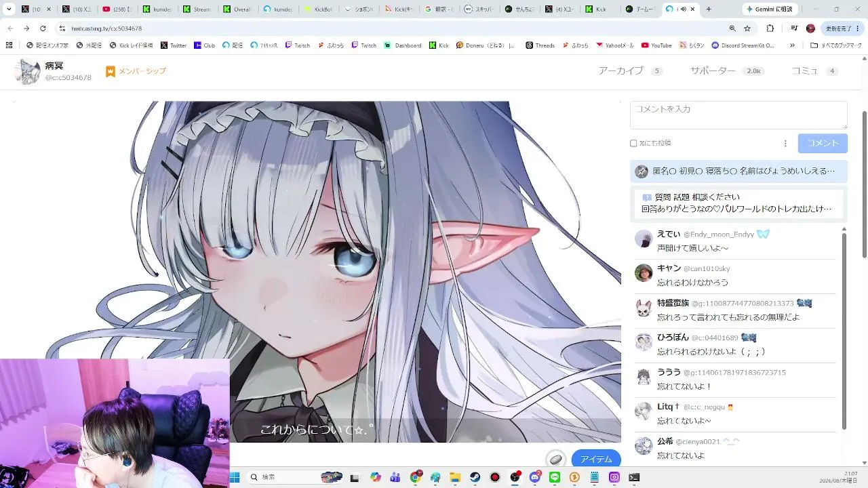
Task: Go back in browser history
Action: click(x=10, y=28)
